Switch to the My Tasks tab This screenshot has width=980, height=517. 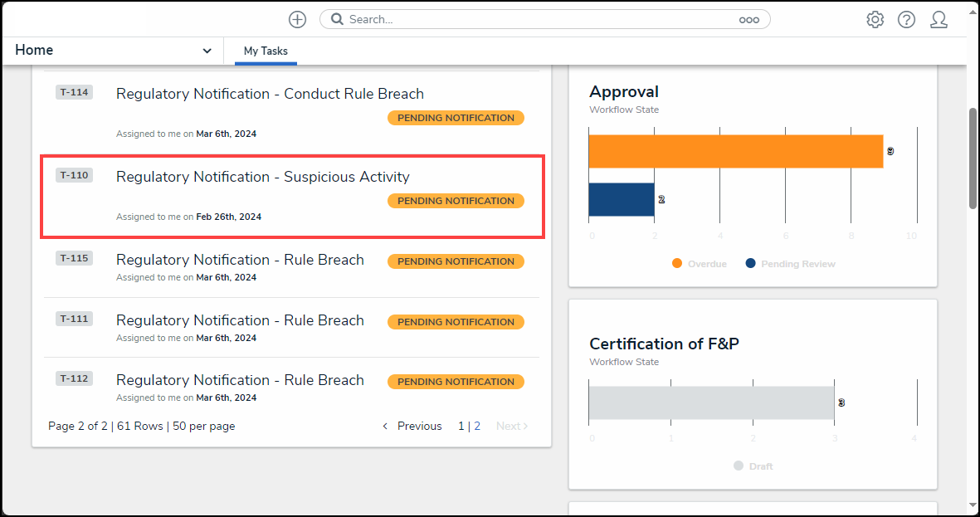point(266,51)
